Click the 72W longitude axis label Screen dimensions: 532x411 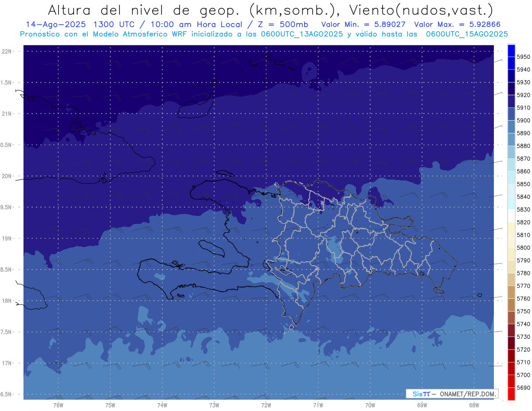point(266,405)
